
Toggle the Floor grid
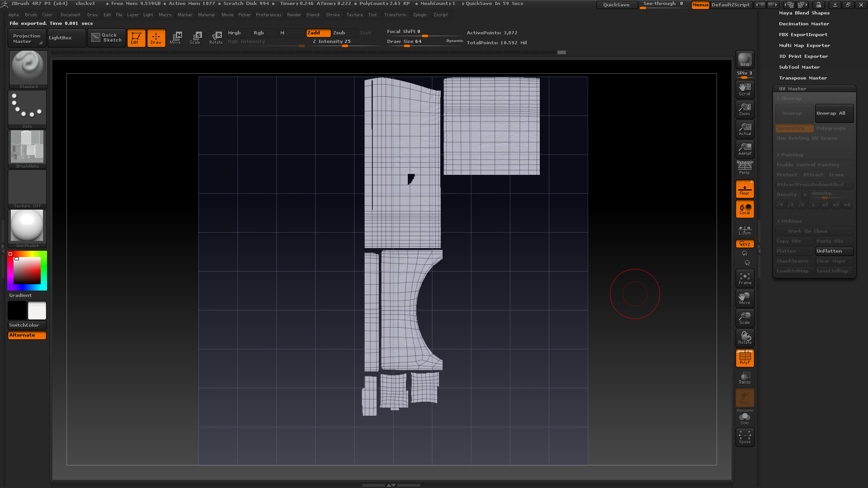[x=745, y=189]
